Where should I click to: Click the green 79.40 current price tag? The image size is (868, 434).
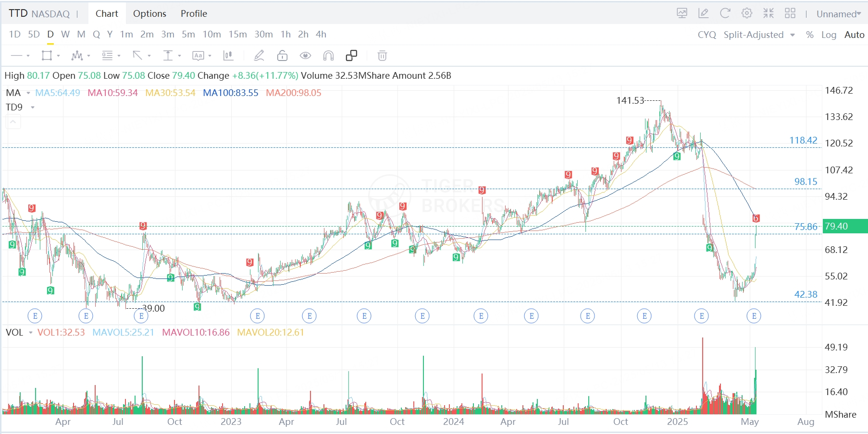click(x=845, y=226)
